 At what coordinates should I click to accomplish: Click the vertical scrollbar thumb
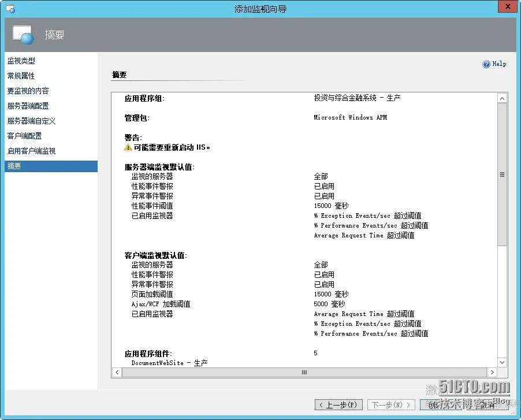click(x=502, y=174)
